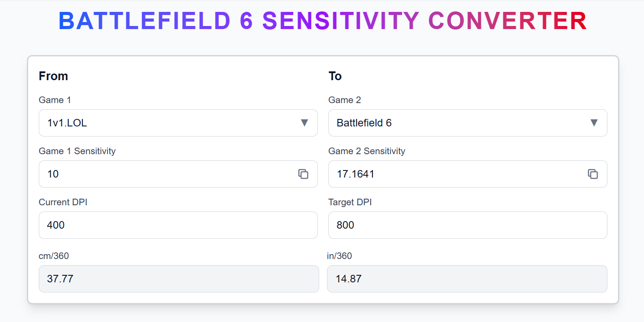Click the cm/360 label text
This screenshot has width=644, height=322.
pyautogui.click(x=54, y=256)
